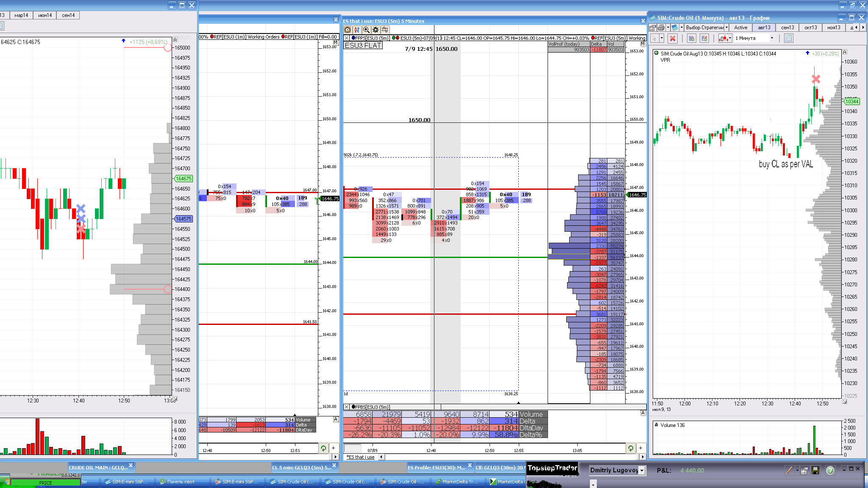Click the green PRICE button
Viewport: 868px width, 488px height.
tap(45, 482)
